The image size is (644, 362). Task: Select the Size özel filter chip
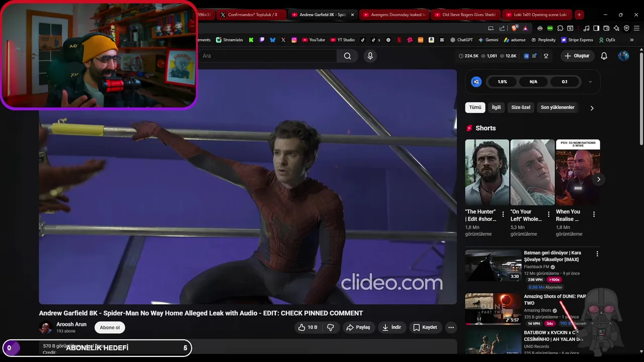click(x=521, y=107)
